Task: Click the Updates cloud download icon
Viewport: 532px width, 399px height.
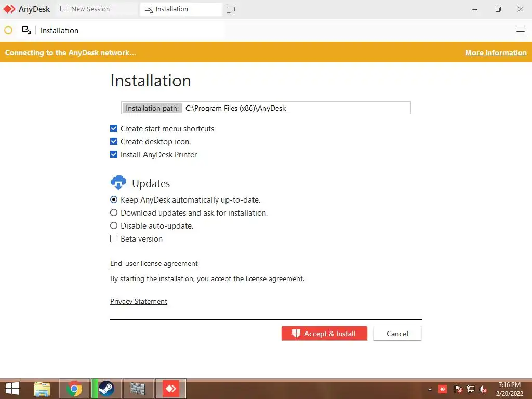Action: (x=118, y=182)
